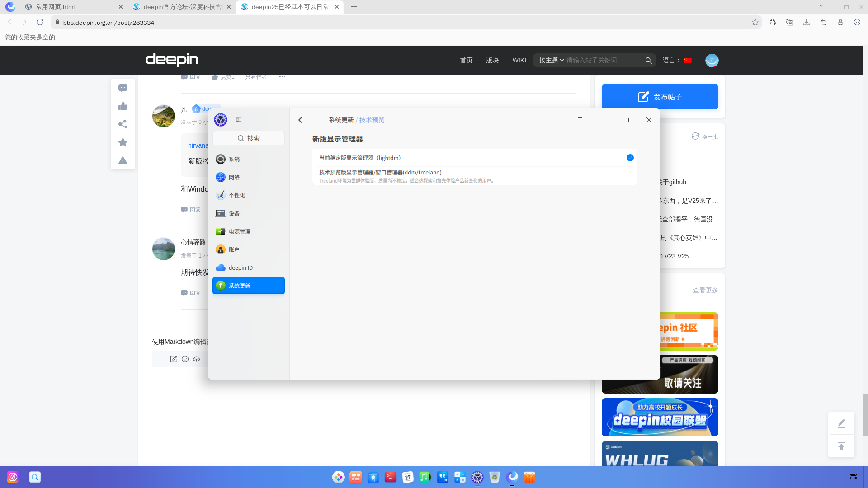
Task: Select 个性化 in control center sidebar
Action: 248,195
